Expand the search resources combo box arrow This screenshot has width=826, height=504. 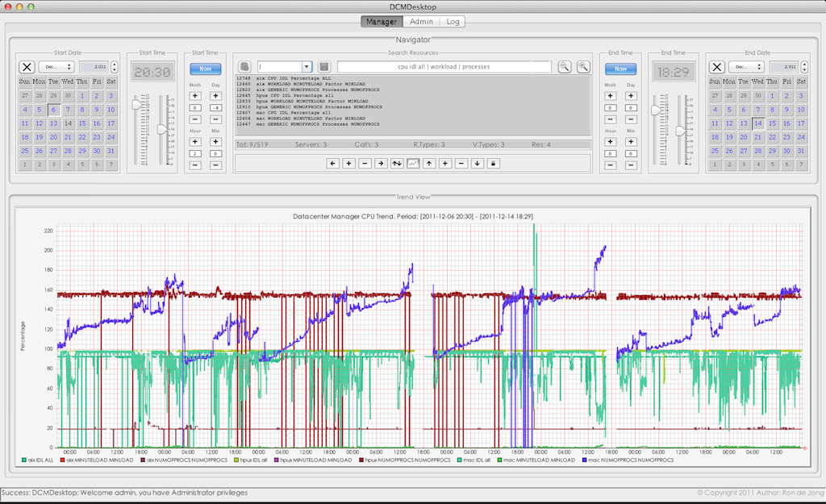click(x=307, y=67)
